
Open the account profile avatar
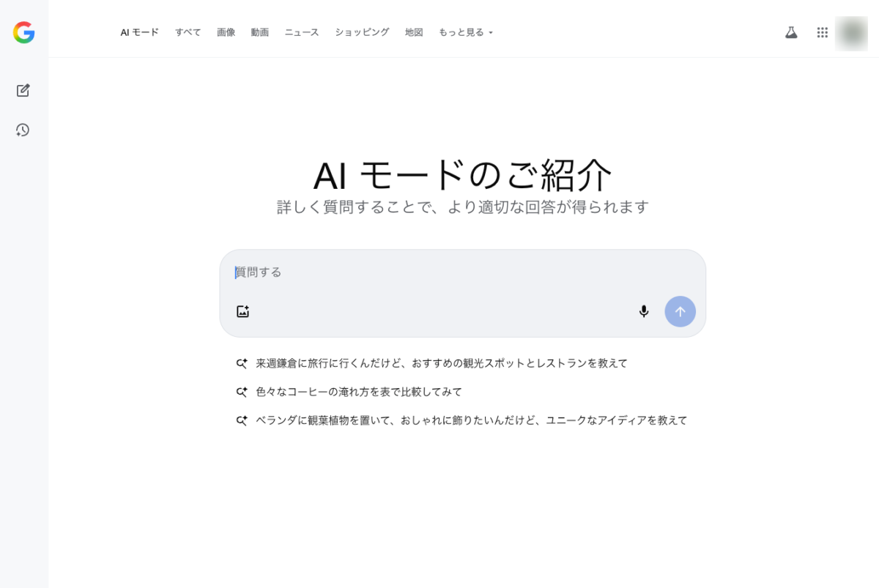click(851, 32)
